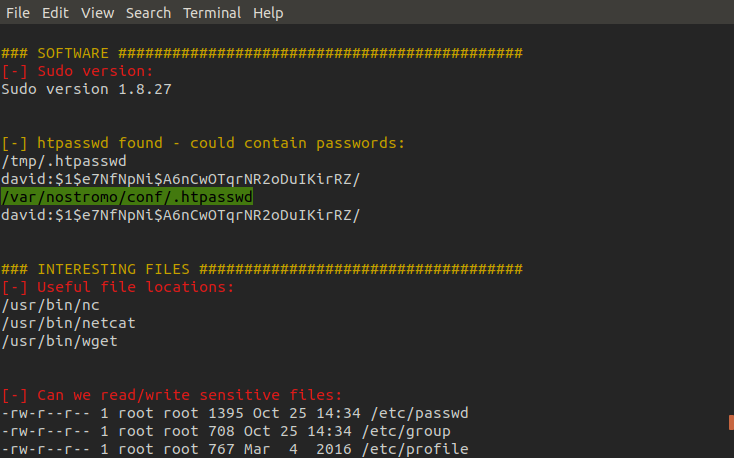
Task: Click the /usr/bin/nc path
Action: (x=51, y=305)
